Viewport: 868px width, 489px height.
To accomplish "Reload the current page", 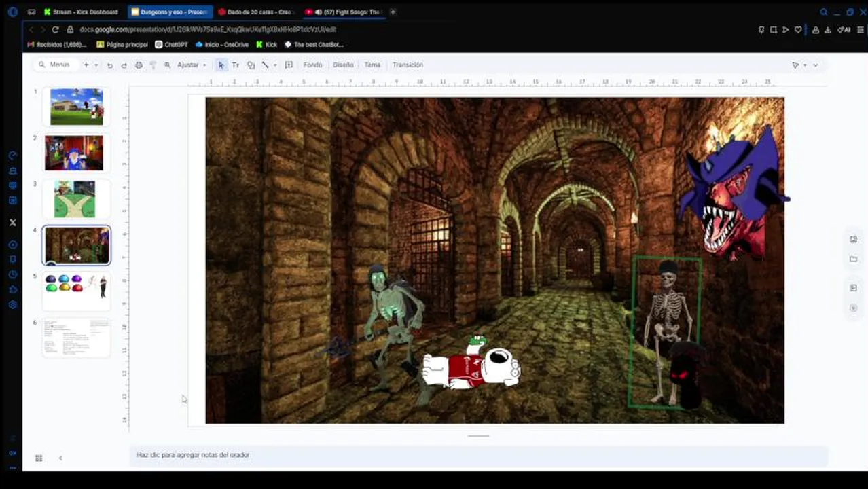I will pyautogui.click(x=55, y=30).
